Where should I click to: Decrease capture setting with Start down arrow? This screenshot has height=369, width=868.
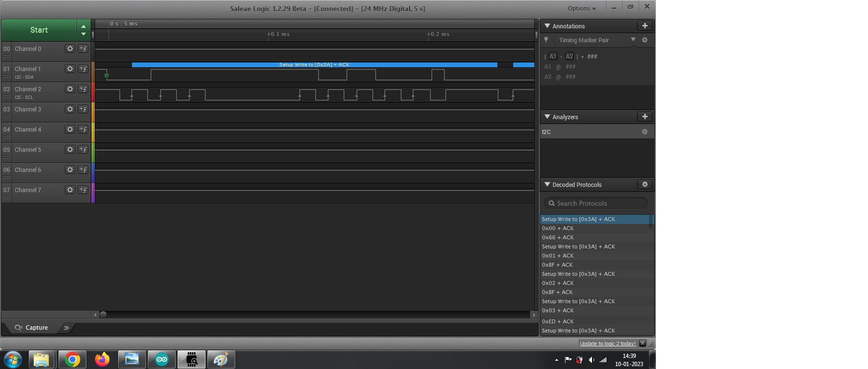tap(84, 34)
